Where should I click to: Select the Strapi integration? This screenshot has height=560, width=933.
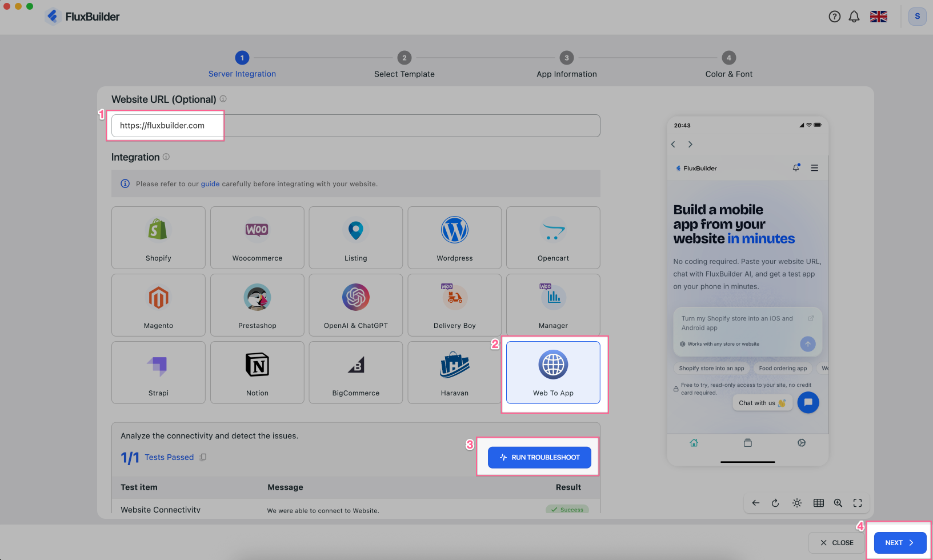tap(158, 373)
